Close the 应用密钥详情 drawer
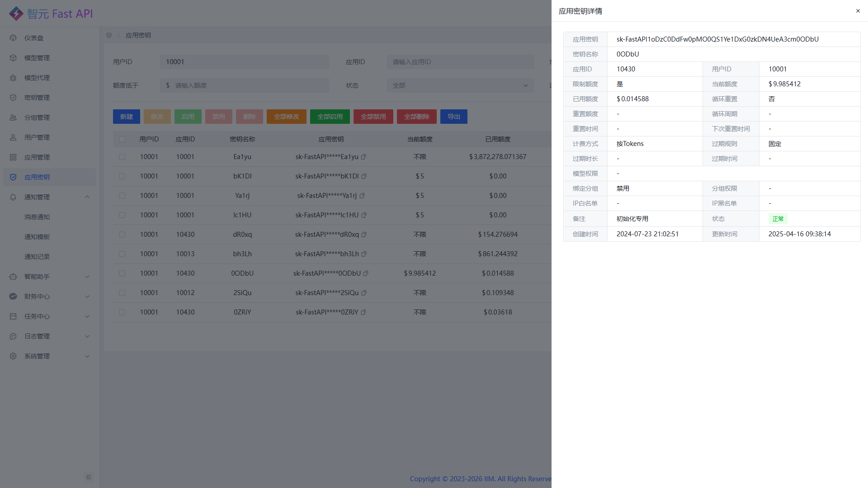 click(858, 11)
